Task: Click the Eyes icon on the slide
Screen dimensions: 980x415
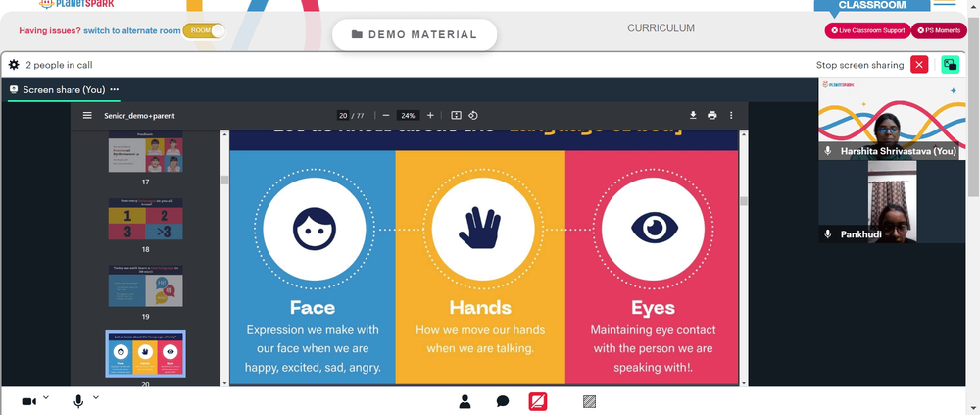Action: coord(654,230)
